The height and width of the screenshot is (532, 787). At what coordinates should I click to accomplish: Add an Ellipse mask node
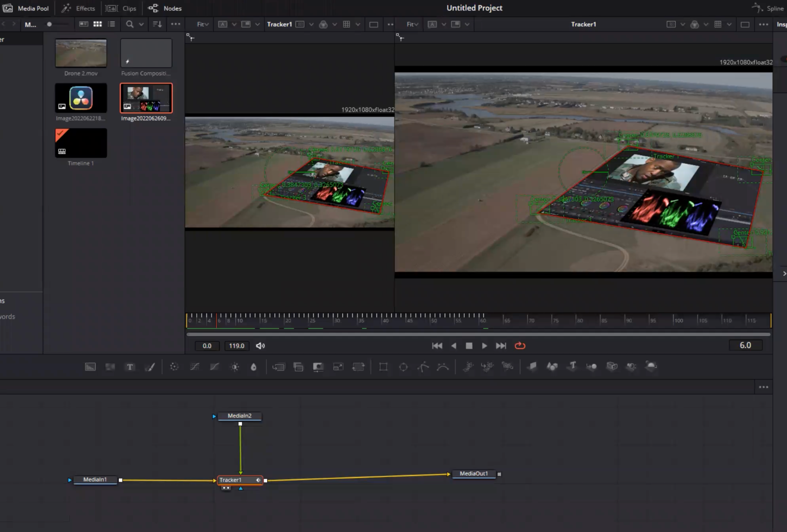coord(403,367)
